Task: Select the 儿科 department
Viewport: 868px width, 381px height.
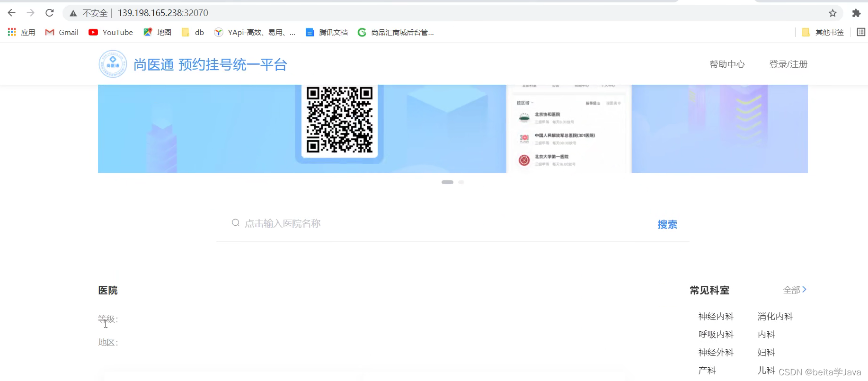Action: click(766, 370)
